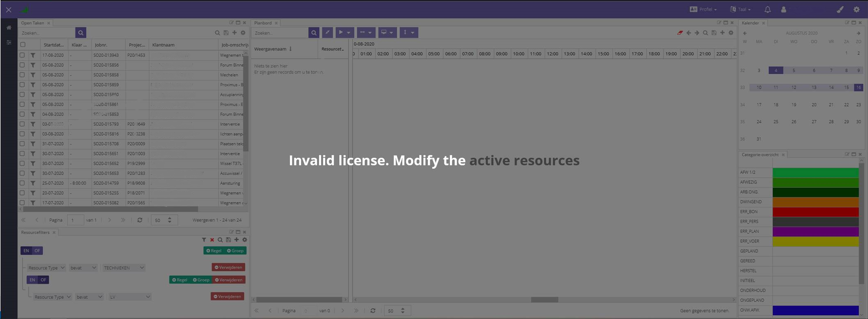Select the top-level EN toggle in Resourcefilters
Viewport: 868px width, 319px height.
point(26,251)
